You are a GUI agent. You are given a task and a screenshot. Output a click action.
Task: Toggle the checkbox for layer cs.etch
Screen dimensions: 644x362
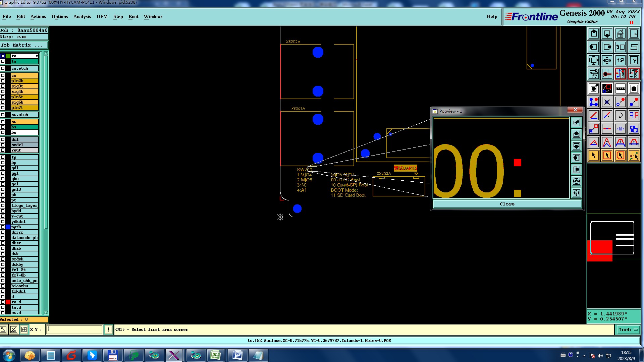pos(3,68)
